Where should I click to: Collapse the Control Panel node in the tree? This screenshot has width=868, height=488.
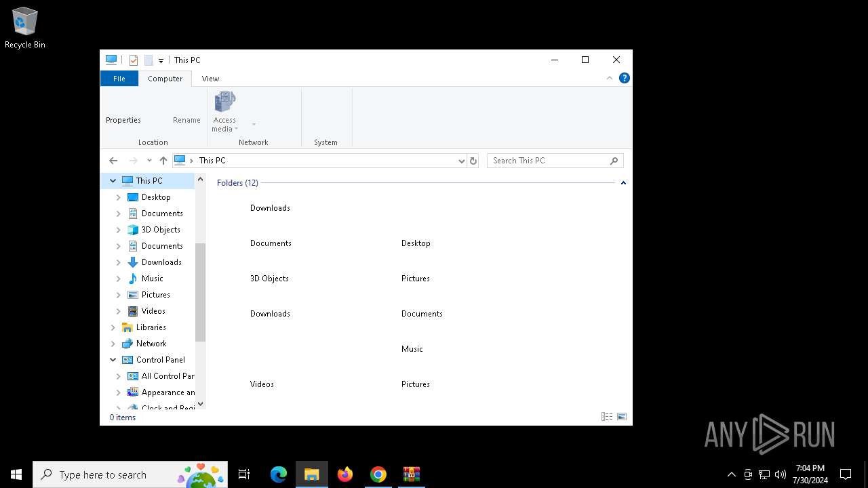point(113,360)
